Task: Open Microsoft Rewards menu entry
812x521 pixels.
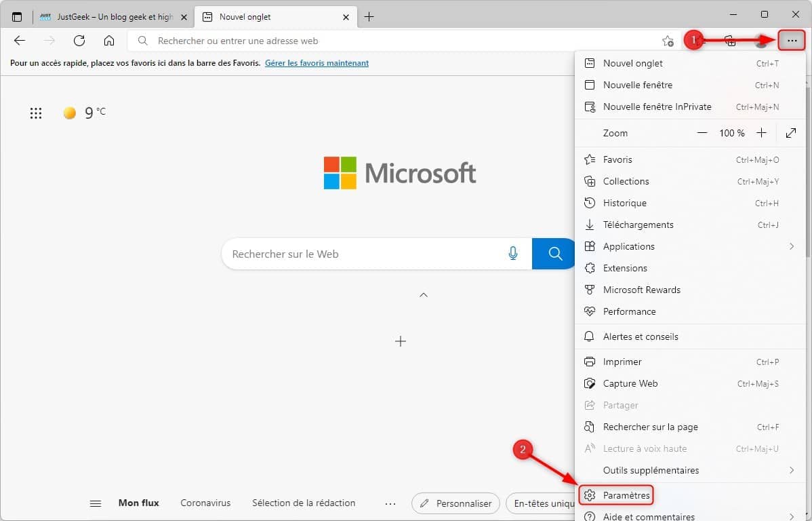Action: (x=690, y=290)
